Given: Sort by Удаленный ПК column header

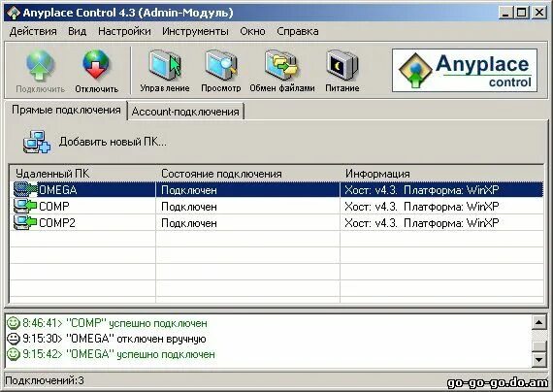Looking at the screenshot, I should point(82,174).
